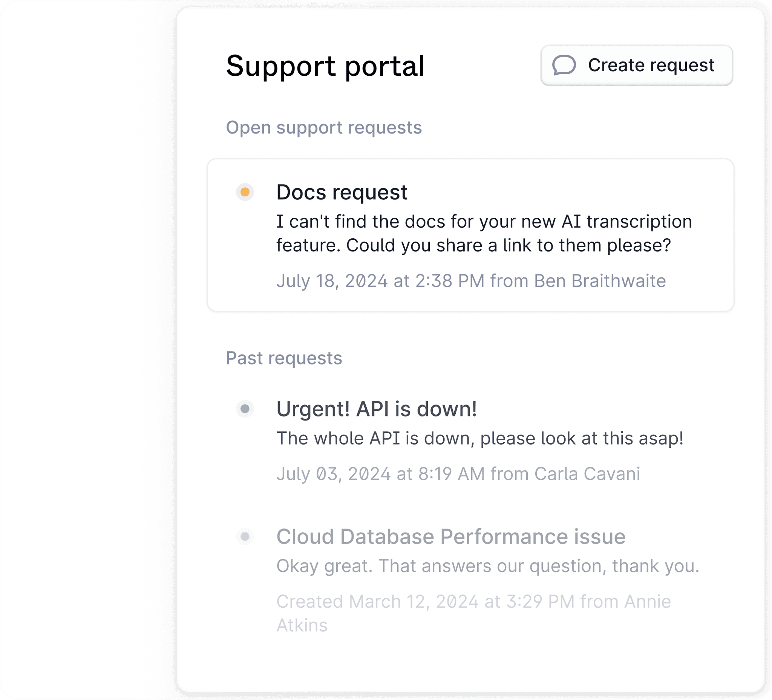Viewport: 772px width, 700px height.
Task: Open the Docs request title
Action: tap(342, 192)
